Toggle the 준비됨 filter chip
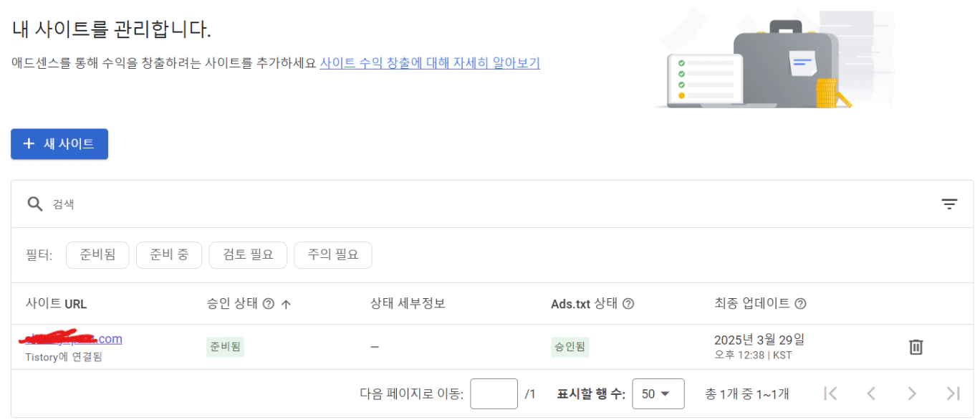Image resolution: width=980 pixels, height=420 pixels. (97, 255)
